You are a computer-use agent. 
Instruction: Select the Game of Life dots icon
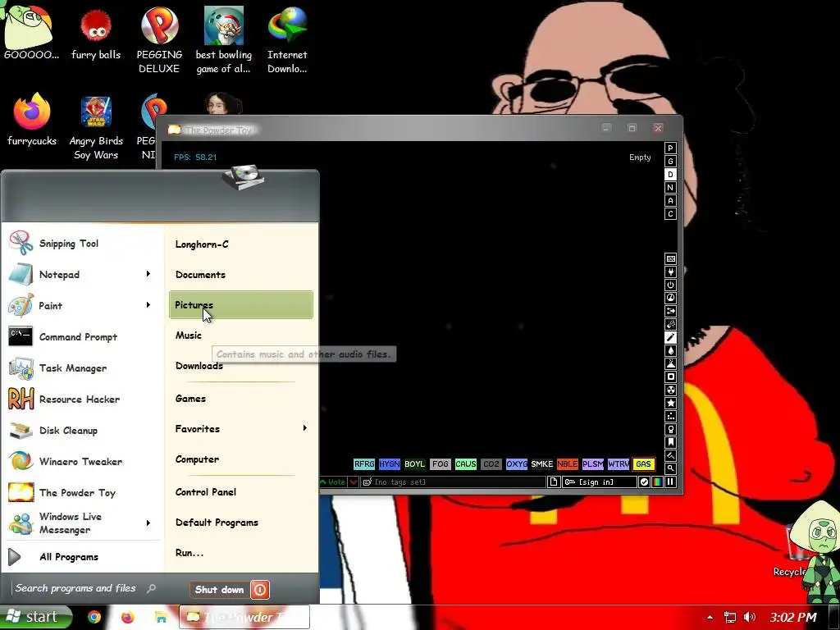[670, 416]
